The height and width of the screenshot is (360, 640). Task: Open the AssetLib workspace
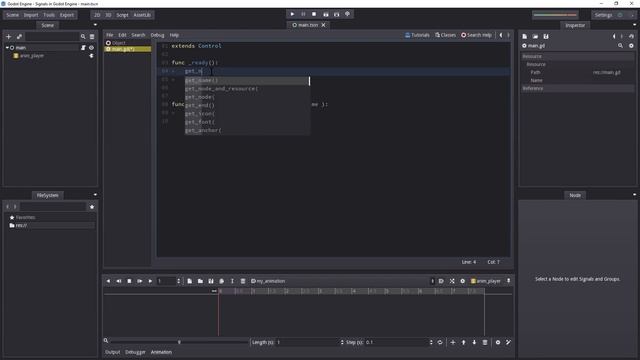coord(142,15)
